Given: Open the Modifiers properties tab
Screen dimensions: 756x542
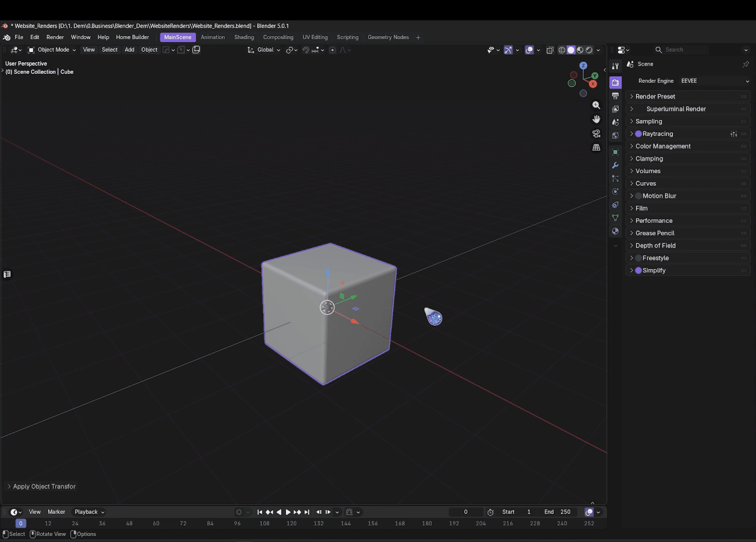Looking at the screenshot, I should [615, 165].
